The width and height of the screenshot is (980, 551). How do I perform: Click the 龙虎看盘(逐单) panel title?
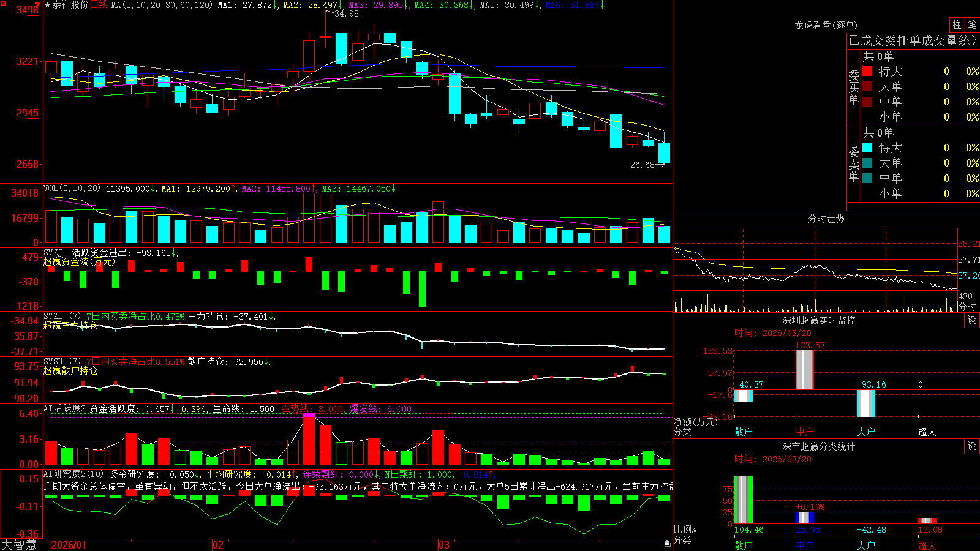click(x=826, y=25)
